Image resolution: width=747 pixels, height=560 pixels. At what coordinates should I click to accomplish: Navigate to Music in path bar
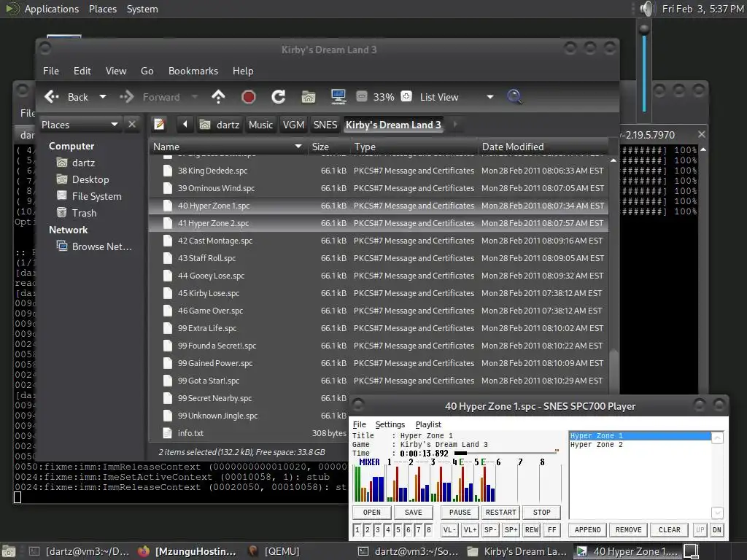260,125
